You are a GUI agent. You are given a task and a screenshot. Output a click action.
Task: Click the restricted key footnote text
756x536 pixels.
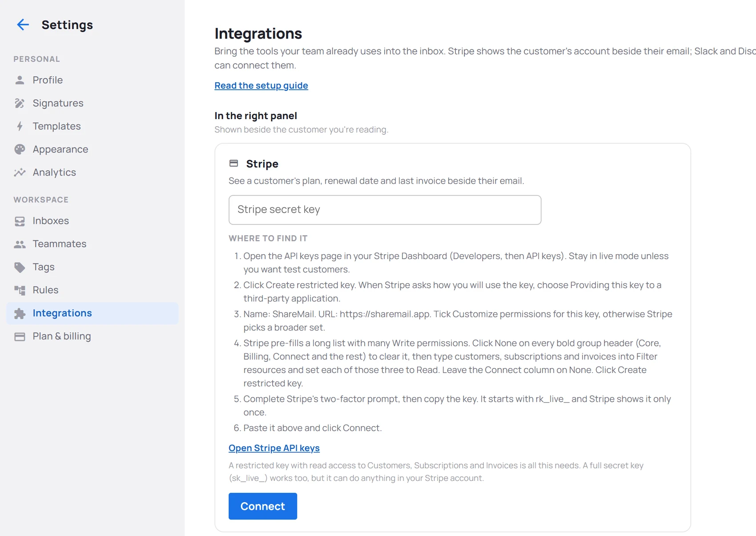coord(436,472)
